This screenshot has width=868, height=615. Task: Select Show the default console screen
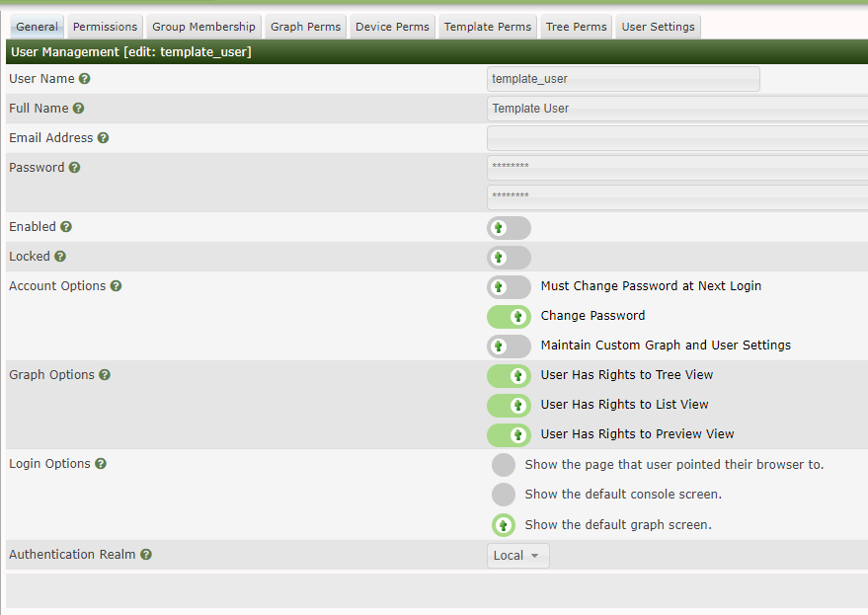(x=504, y=495)
